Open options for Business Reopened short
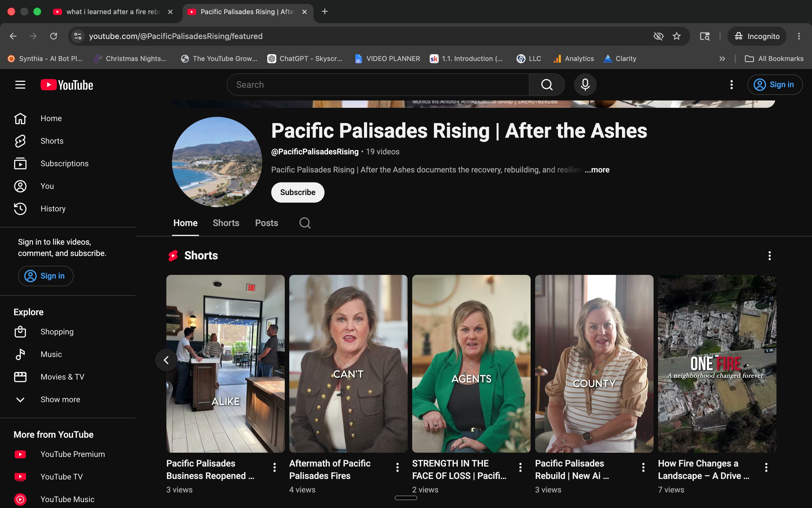The height and width of the screenshot is (508, 812). (x=274, y=467)
